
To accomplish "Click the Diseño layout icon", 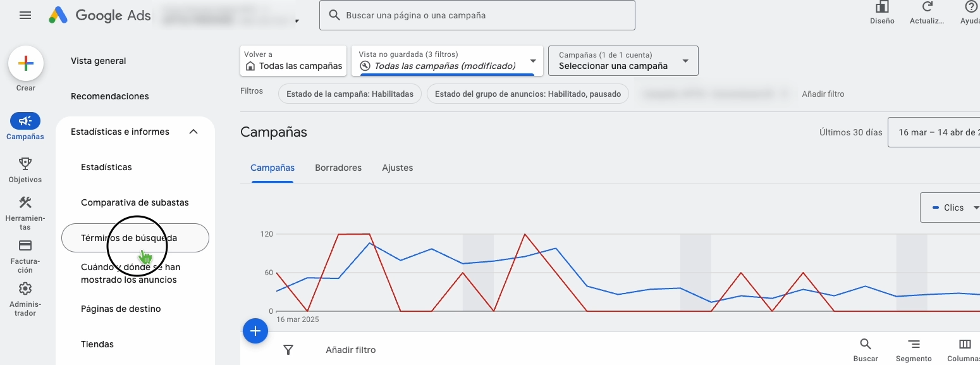I will (x=882, y=8).
